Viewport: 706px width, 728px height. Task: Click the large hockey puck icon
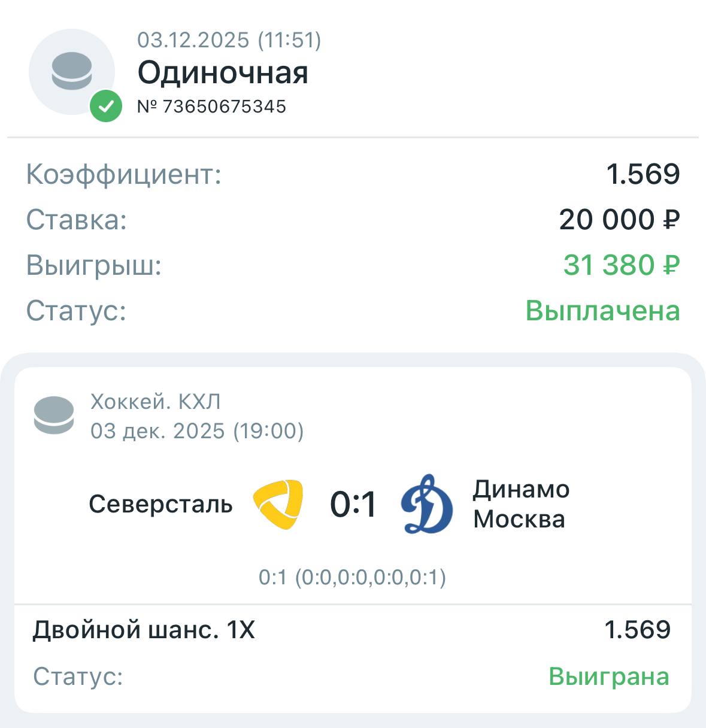tap(71, 71)
